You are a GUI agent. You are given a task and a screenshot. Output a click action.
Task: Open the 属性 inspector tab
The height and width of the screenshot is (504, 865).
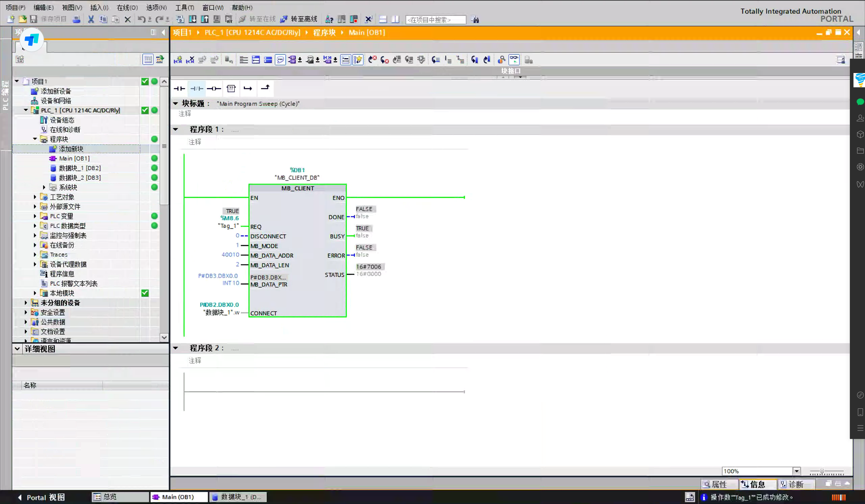click(719, 484)
